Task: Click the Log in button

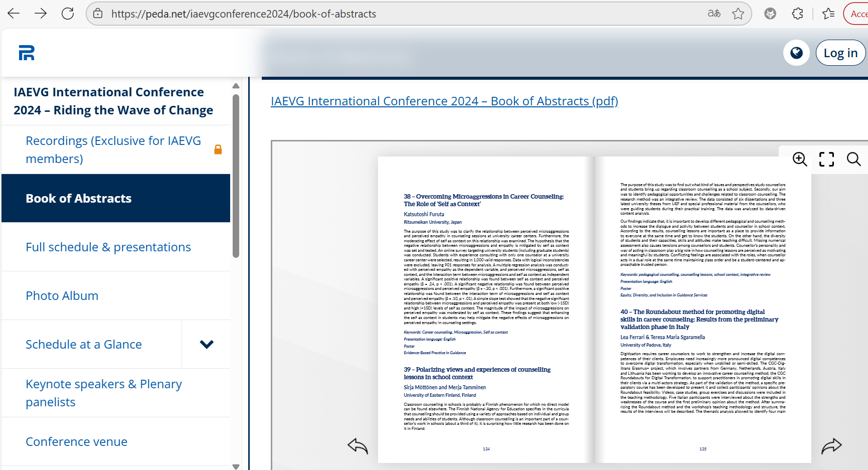Action: point(840,53)
